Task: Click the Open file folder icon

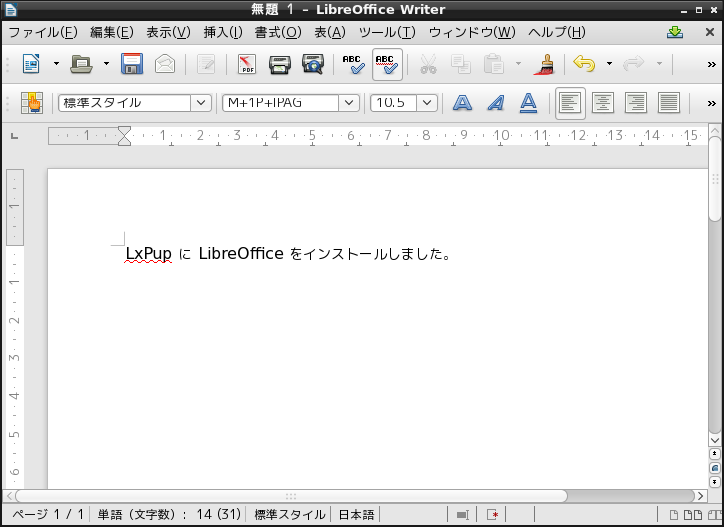Action: click(x=81, y=64)
